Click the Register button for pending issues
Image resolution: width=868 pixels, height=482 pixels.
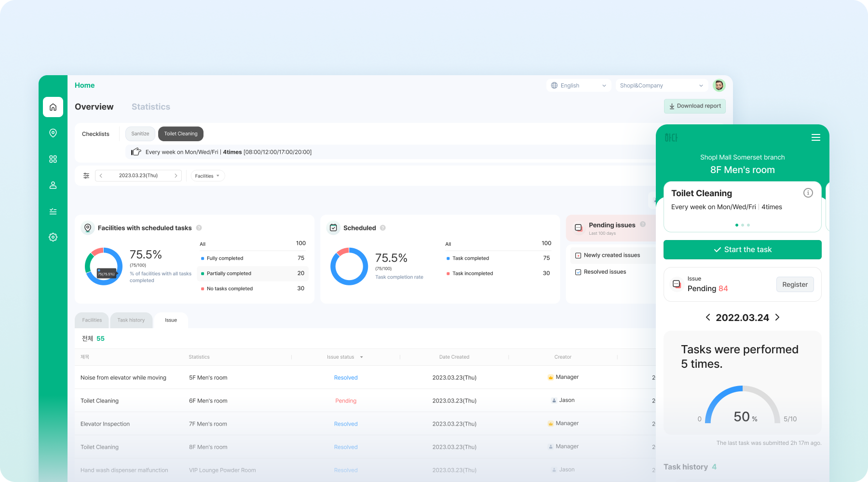(x=795, y=284)
